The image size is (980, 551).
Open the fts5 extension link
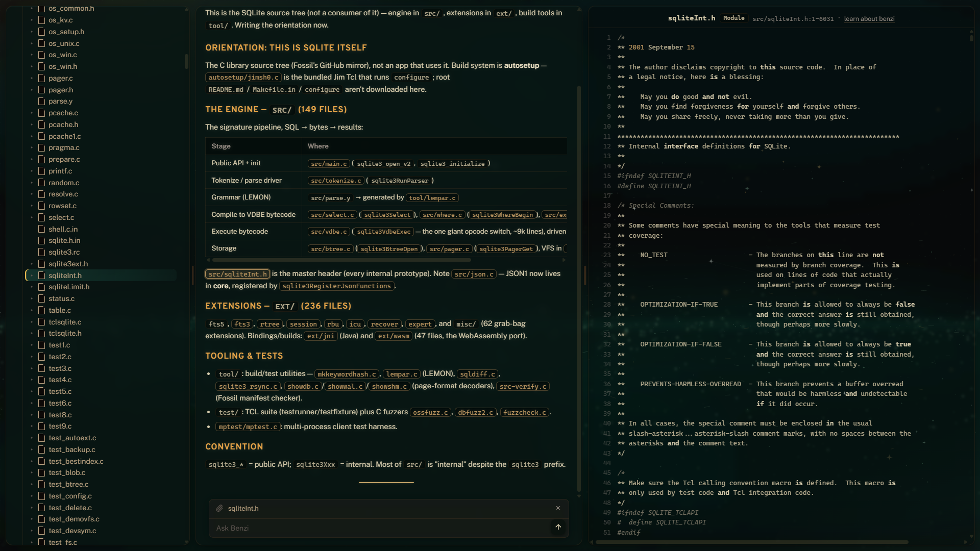pos(216,324)
